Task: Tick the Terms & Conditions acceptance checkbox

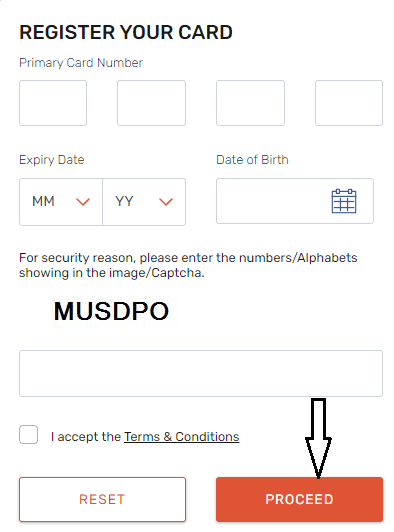Action: 29,434
